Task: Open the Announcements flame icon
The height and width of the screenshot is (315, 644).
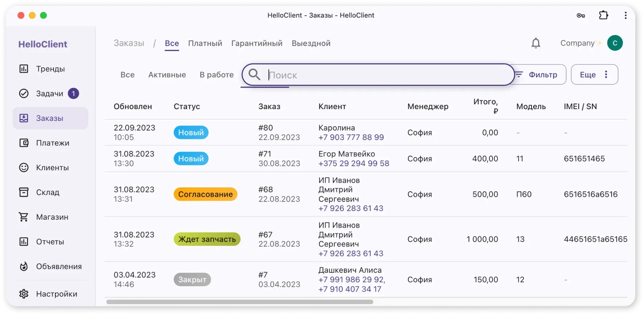Action: (24, 266)
